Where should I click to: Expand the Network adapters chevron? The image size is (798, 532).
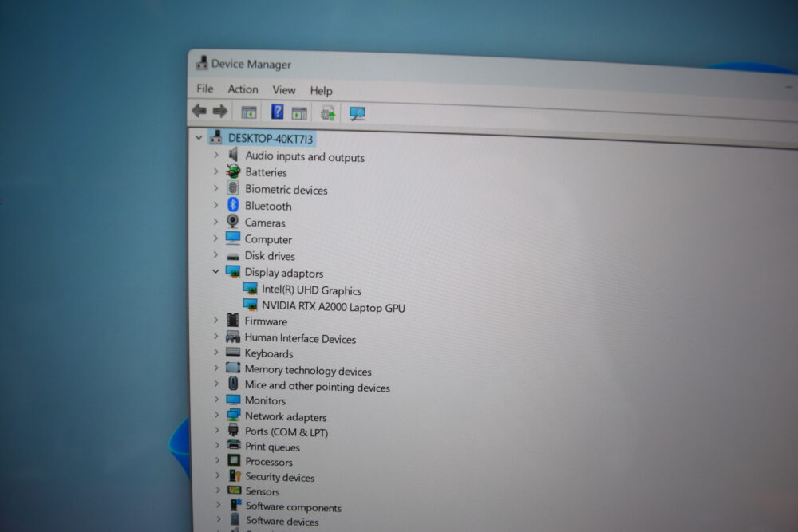pos(216,415)
